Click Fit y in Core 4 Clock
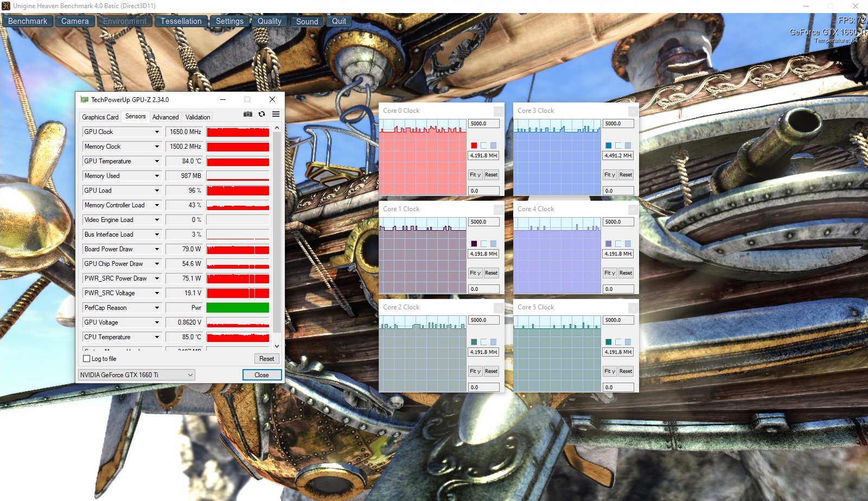Viewport: 868px width, 501px height. pos(610,273)
